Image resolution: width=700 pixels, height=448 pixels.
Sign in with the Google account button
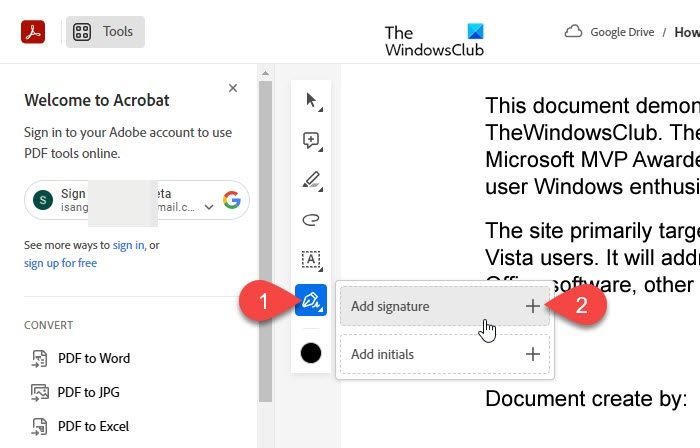[137, 200]
